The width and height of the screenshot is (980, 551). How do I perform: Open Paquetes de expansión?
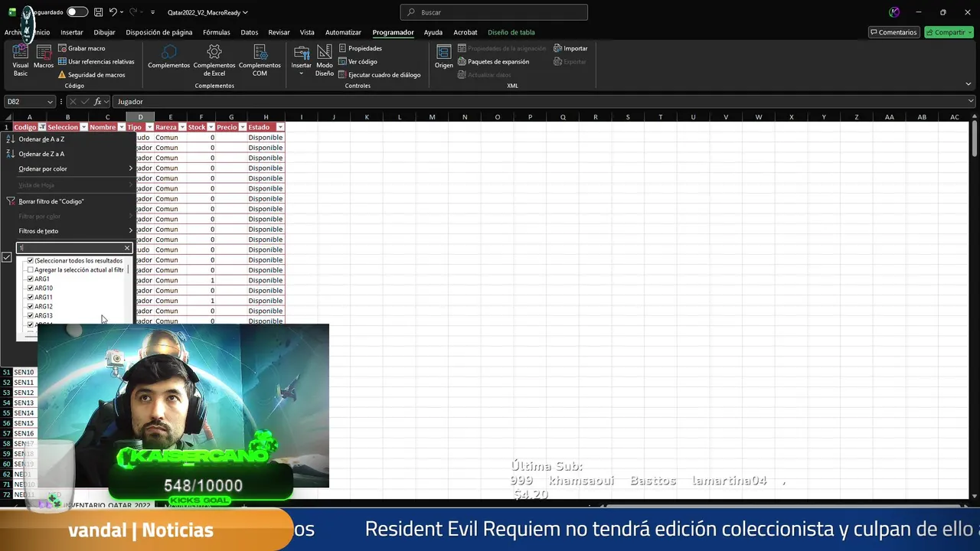coord(493,61)
